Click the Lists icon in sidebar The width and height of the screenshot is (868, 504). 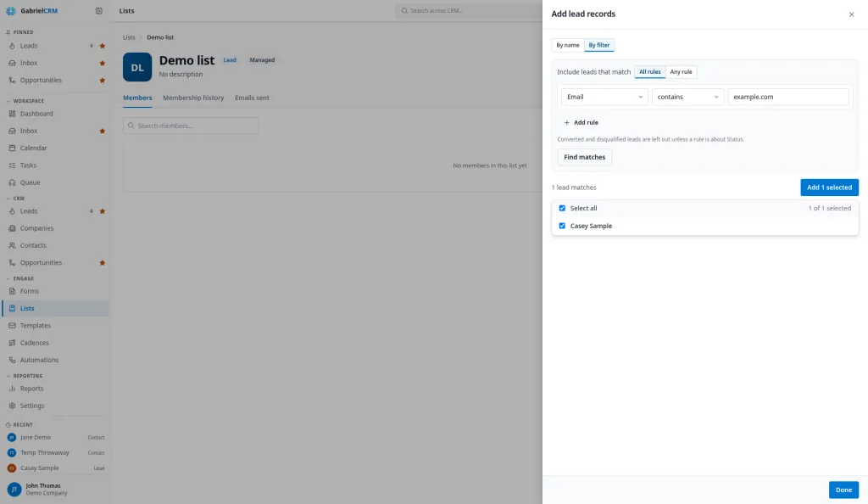click(12, 309)
